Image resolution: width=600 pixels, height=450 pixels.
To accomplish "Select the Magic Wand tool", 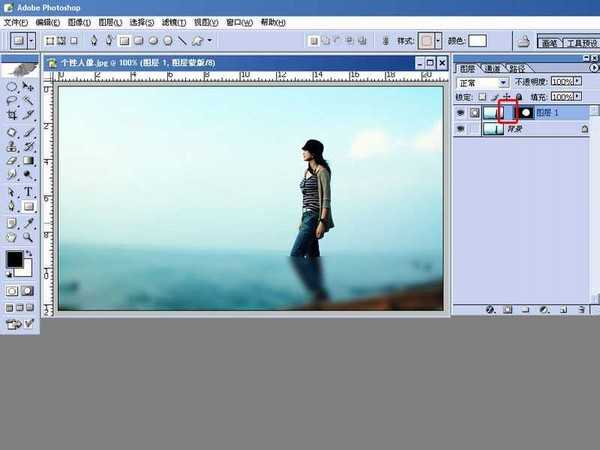I will tap(28, 101).
